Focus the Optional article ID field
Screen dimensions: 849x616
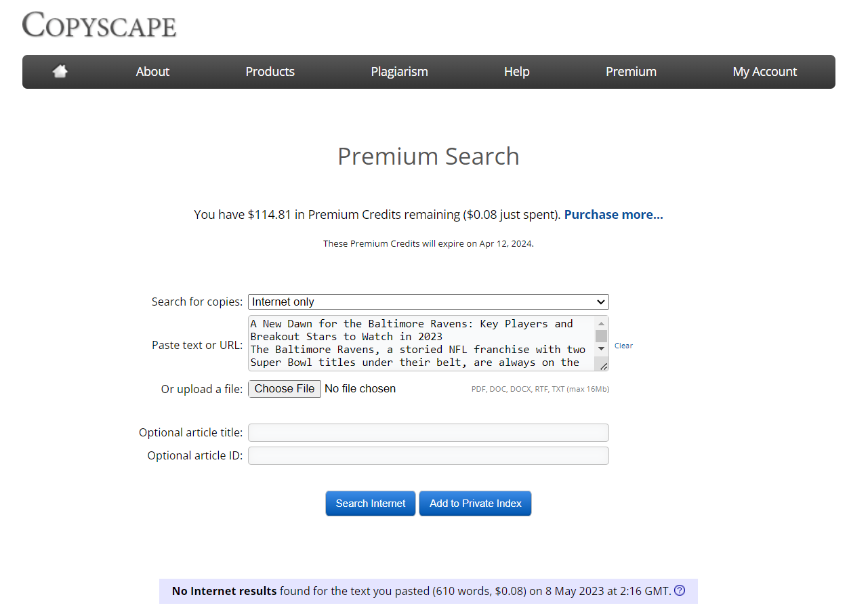point(428,455)
